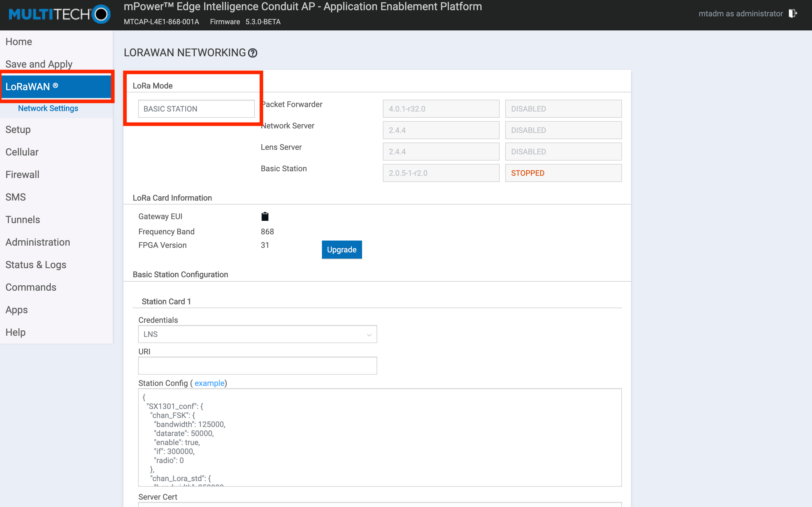
Task: Open Status & Logs menu
Action: [x=36, y=264]
